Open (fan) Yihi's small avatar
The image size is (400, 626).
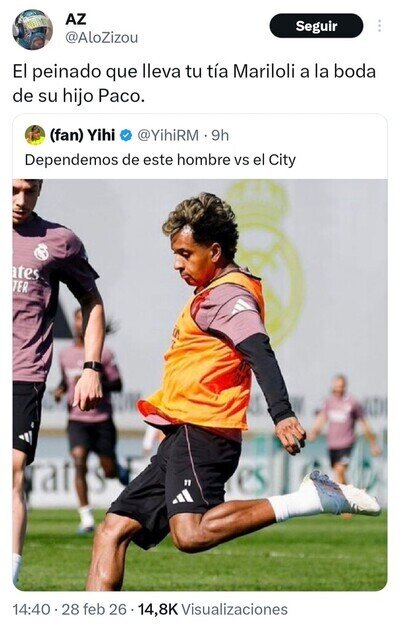35,135
